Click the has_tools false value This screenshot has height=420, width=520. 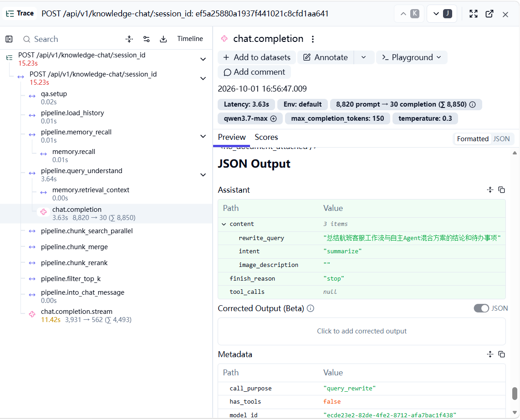(332, 402)
